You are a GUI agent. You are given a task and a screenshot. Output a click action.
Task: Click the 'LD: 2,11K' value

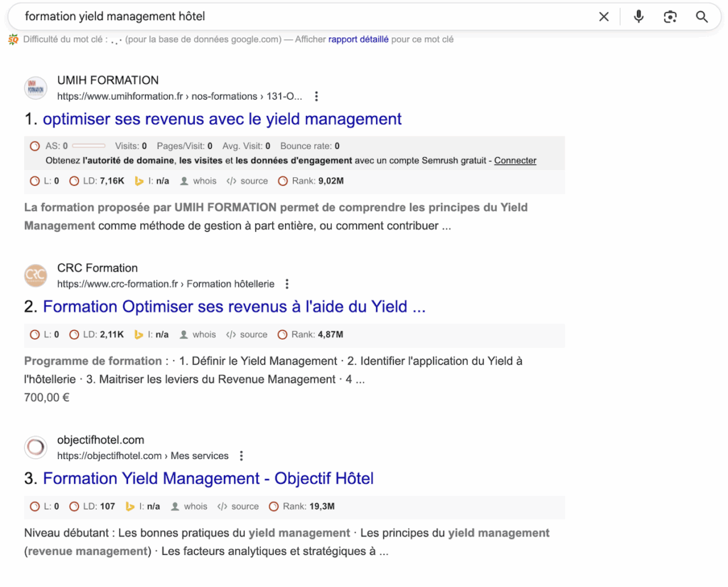(104, 334)
